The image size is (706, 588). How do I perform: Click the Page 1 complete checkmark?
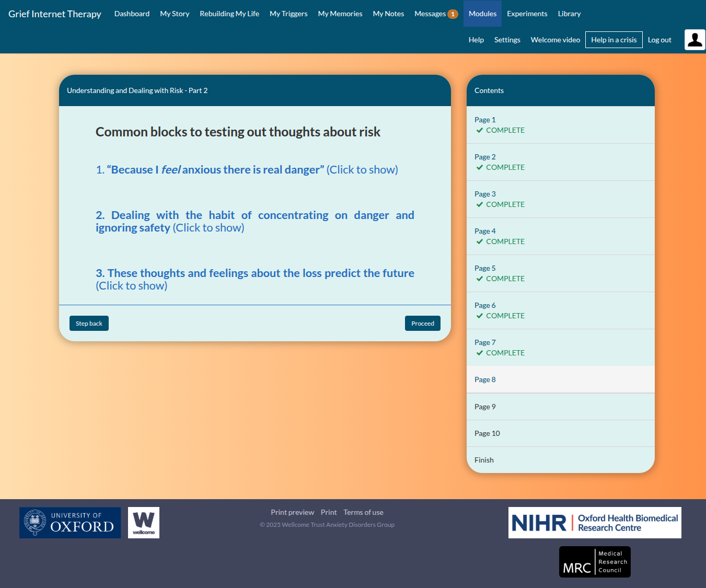tap(480, 131)
